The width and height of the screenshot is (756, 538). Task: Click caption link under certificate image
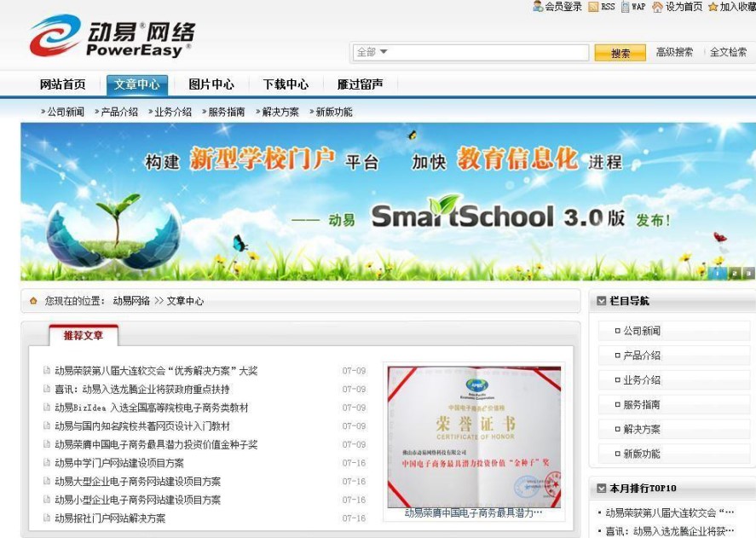pos(474,513)
